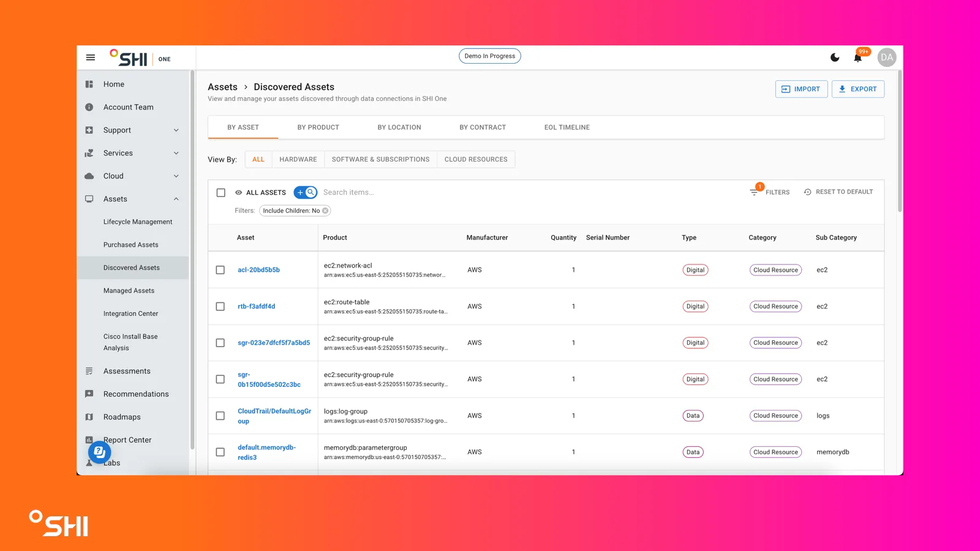Check the sgr-023e7dfcf5f7a5bd5 row checkbox

221,343
